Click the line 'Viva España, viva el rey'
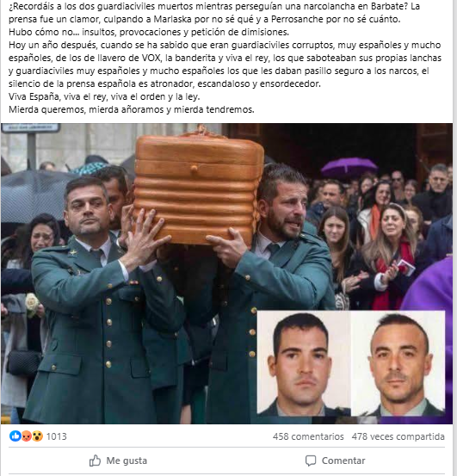 (x=104, y=96)
